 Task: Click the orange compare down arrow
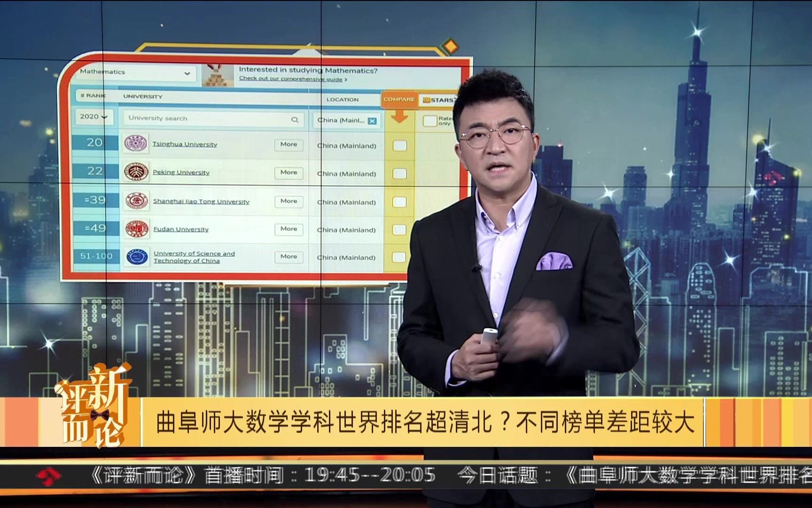point(399,116)
